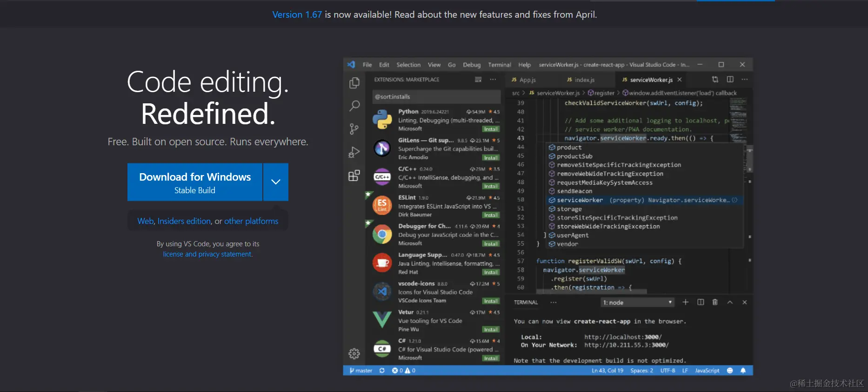Open the Selection menu
Viewport: 868px width, 392px height.
point(408,65)
